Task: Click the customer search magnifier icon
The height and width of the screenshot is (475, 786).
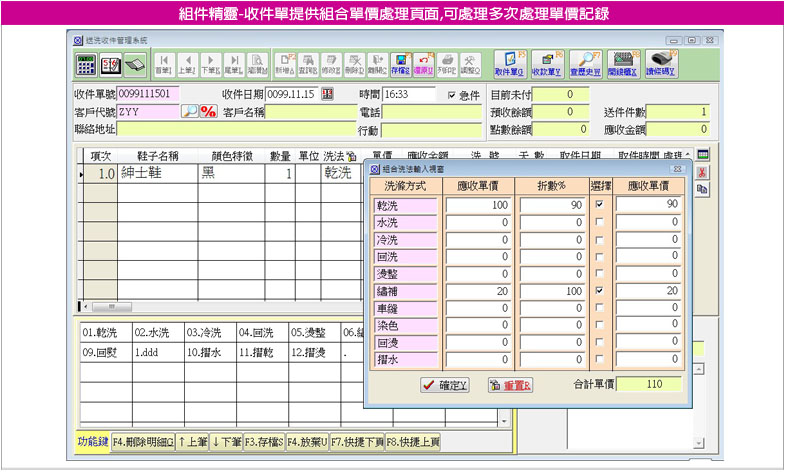Action: [189, 112]
